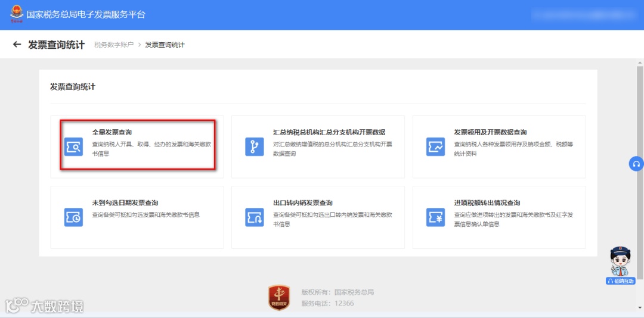Click the 未到勾选日期发票查询 clock icon
This screenshot has height=318, width=644.
coord(73,217)
